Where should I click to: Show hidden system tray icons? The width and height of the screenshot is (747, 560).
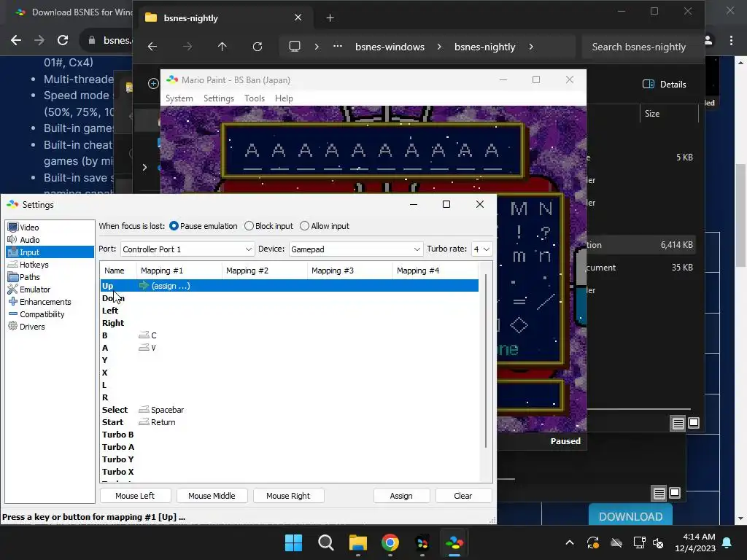click(x=569, y=542)
